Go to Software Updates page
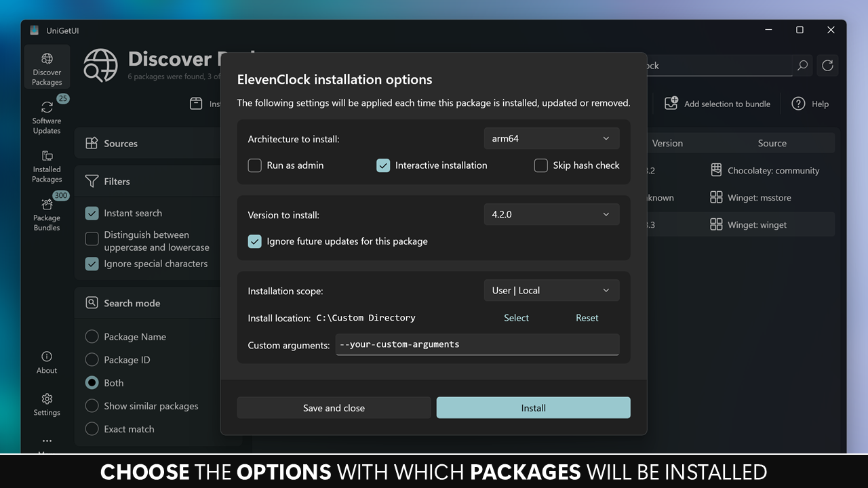Screen dimensions: 868x488 pos(47,116)
